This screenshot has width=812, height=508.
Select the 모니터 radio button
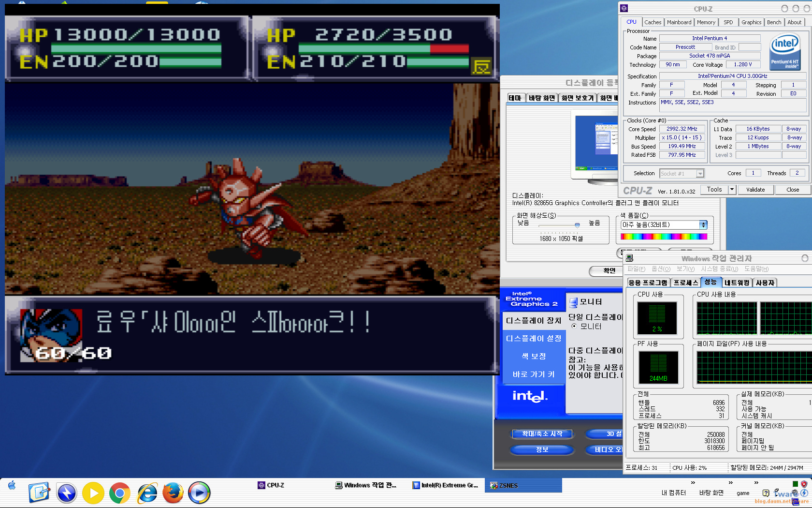pos(574,326)
